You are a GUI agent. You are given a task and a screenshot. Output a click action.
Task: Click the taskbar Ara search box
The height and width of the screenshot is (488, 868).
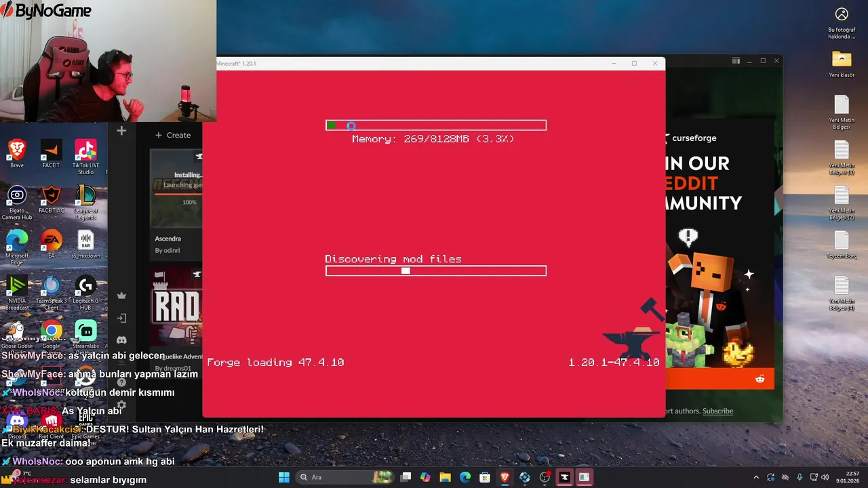tap(344, 477)
